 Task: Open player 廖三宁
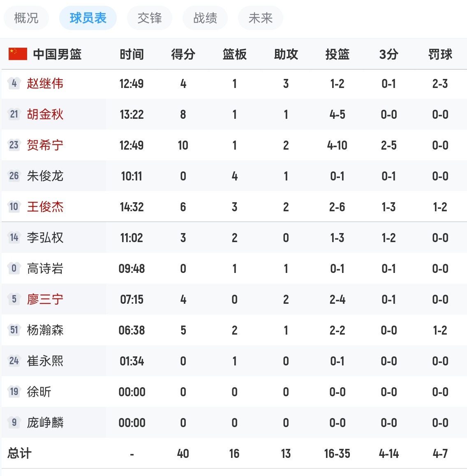click(45, 299)
